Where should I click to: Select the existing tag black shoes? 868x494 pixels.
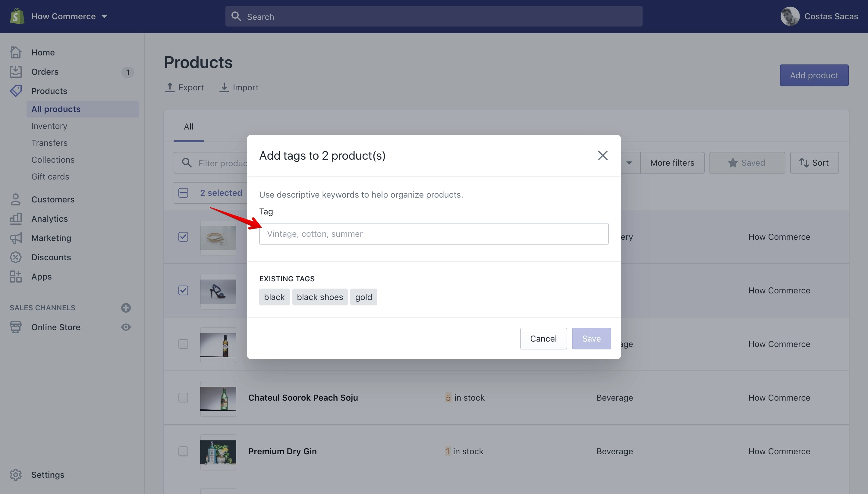320,297
